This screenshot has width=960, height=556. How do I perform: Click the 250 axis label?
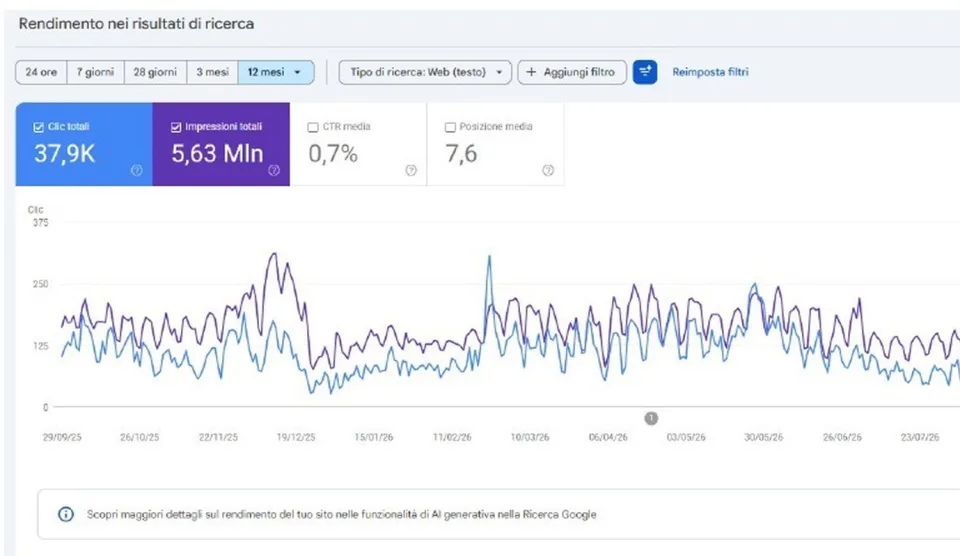pyautogui.click(x=40, y=284)
